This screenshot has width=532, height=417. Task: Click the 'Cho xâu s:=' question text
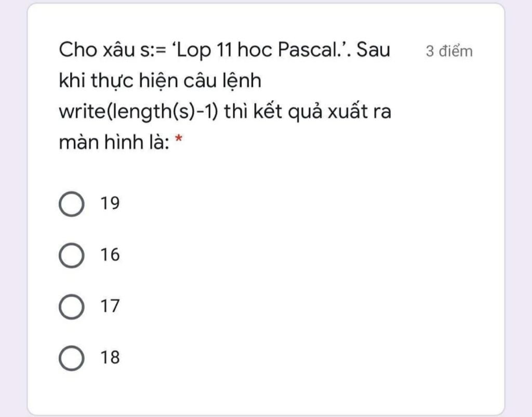coord(111,50)
